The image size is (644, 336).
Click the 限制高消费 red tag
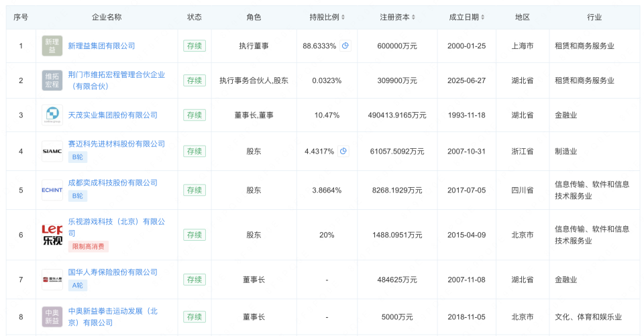click(x=89, y=246)
